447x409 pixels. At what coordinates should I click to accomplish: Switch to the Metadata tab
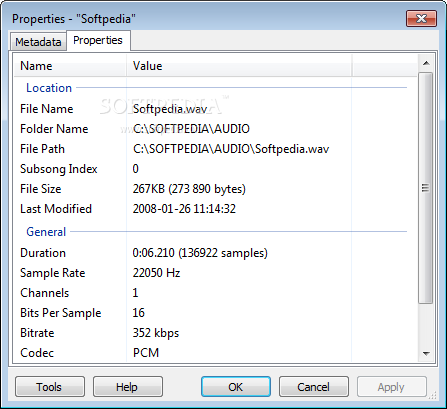pyautogui.click(x=38, y=42)
